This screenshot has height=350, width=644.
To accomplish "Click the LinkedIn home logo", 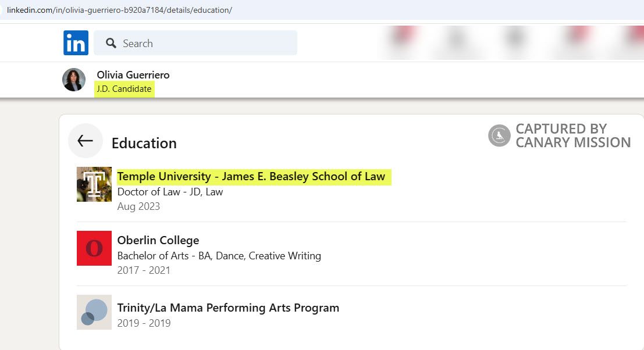I will tap(76, 42).
